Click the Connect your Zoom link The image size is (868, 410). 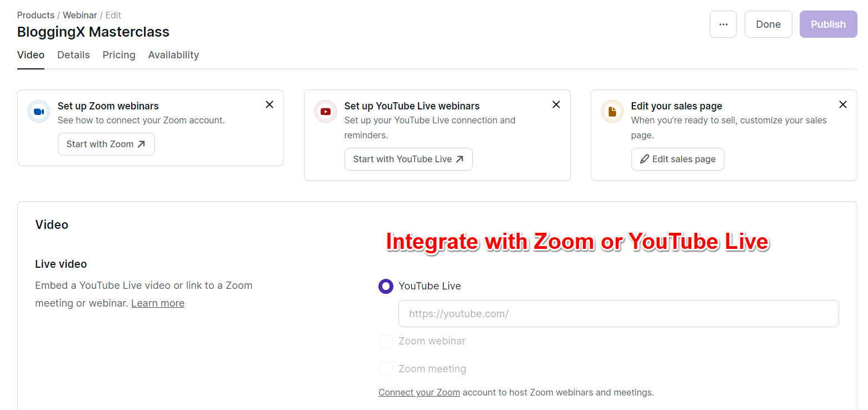coord(418,392)
